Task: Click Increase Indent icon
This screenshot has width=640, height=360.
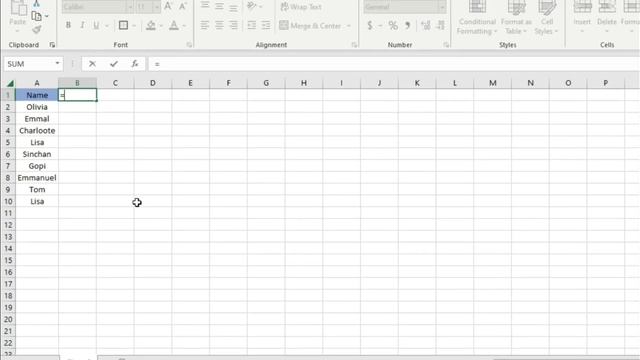Action: coord(266,25)
